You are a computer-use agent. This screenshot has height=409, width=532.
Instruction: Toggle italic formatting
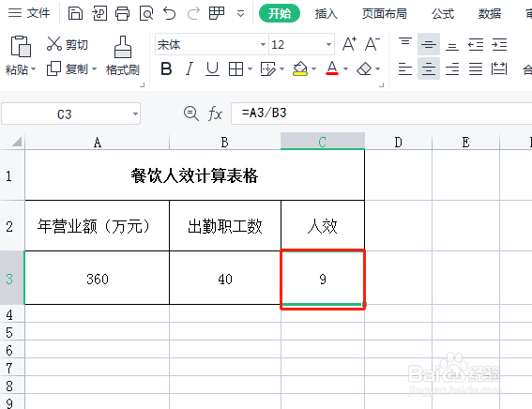[190, 68]
